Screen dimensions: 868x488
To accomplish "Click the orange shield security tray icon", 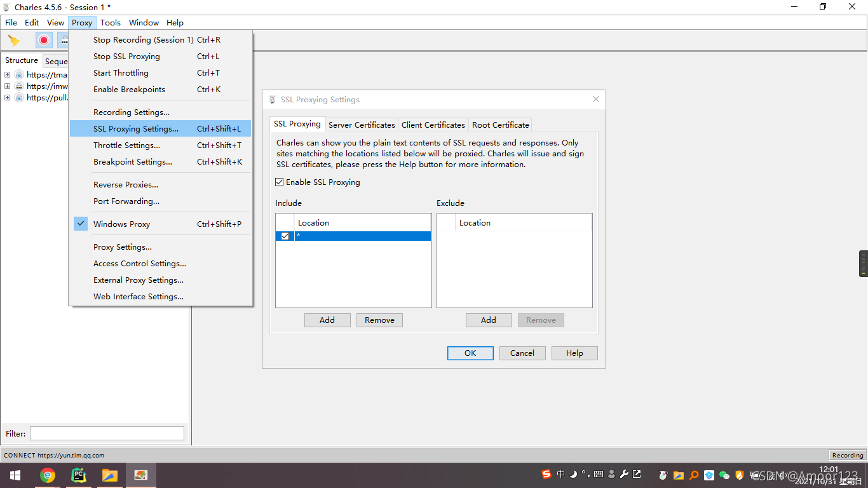I will [740, 475].
